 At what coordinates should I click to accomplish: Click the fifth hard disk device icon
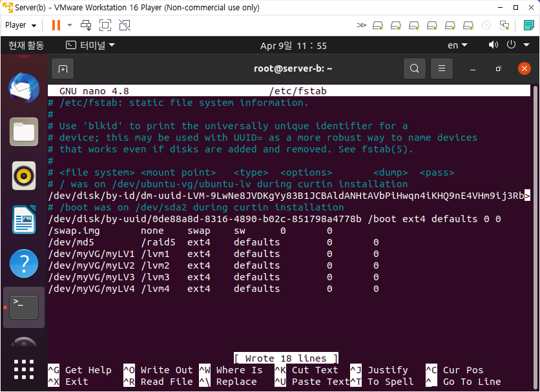click(x=450, y=25)
